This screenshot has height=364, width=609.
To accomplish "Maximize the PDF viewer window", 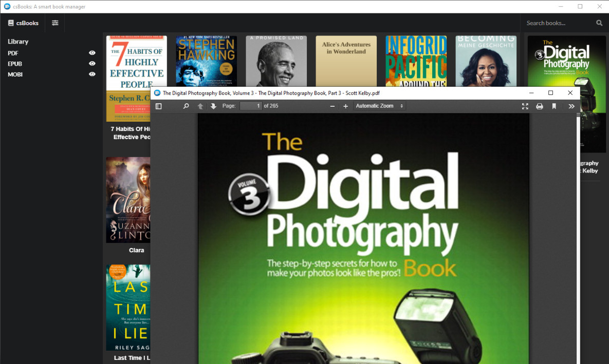I will [550, 93].
